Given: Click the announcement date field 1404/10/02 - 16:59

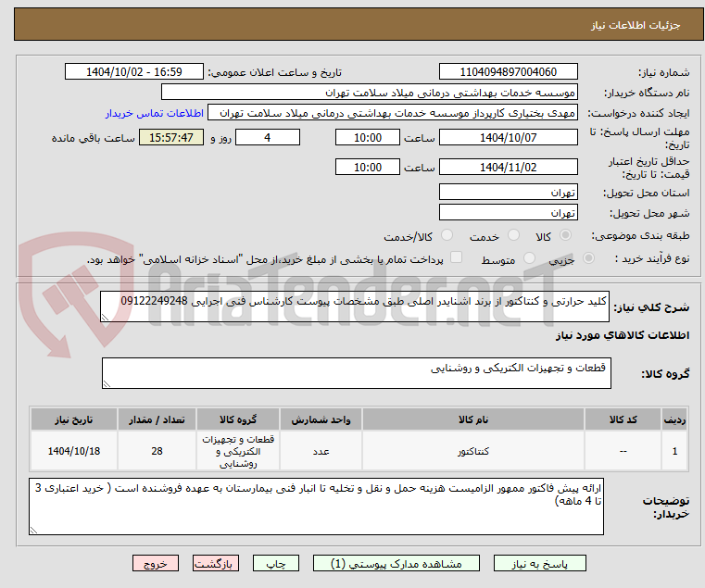Looking at the screenshot, I should pos(134,72).
